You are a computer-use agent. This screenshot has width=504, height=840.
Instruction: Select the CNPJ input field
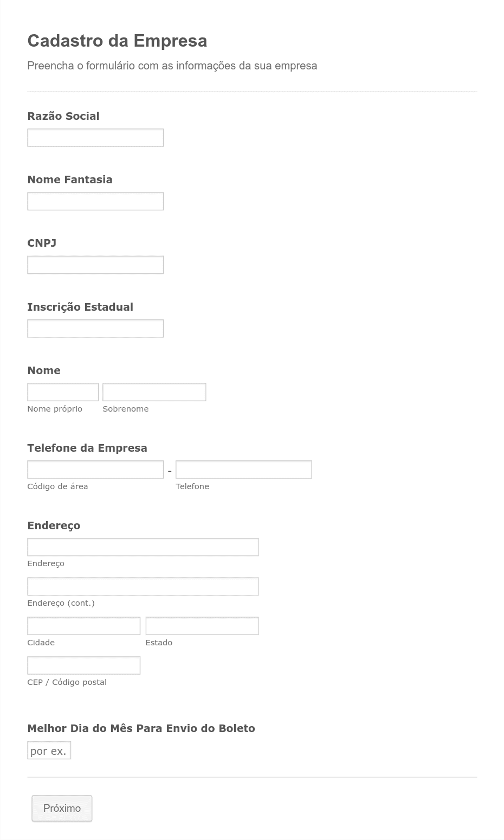tap(95, 265)
